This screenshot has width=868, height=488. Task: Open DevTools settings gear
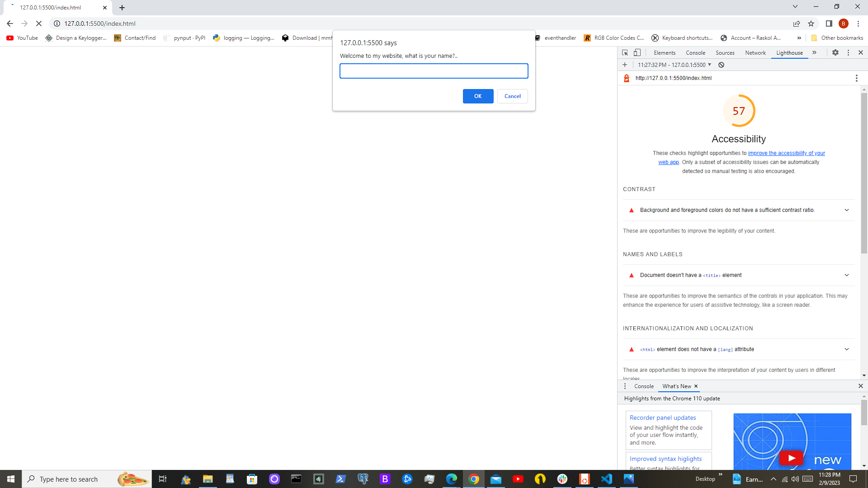(x=835, y=53)
